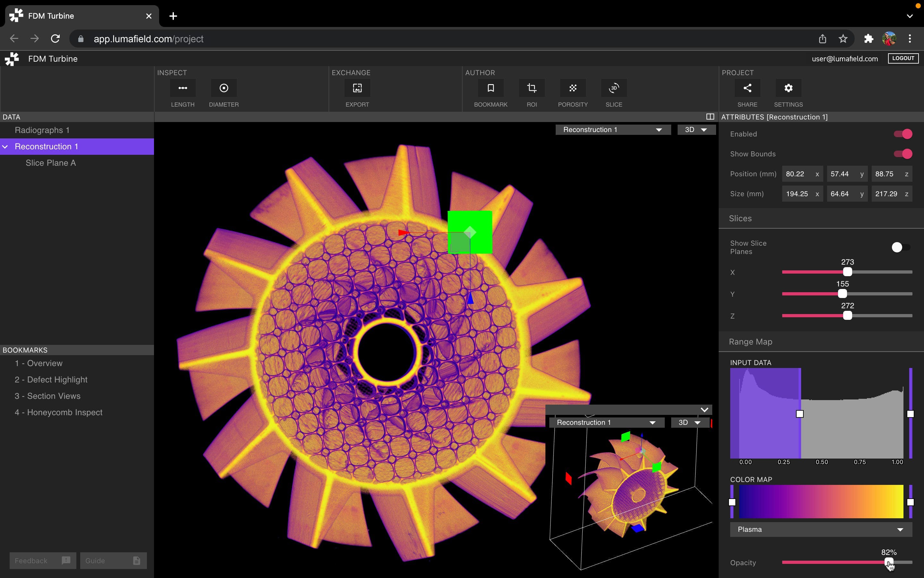
Task: Open the Share project icon
Action: 747,88
